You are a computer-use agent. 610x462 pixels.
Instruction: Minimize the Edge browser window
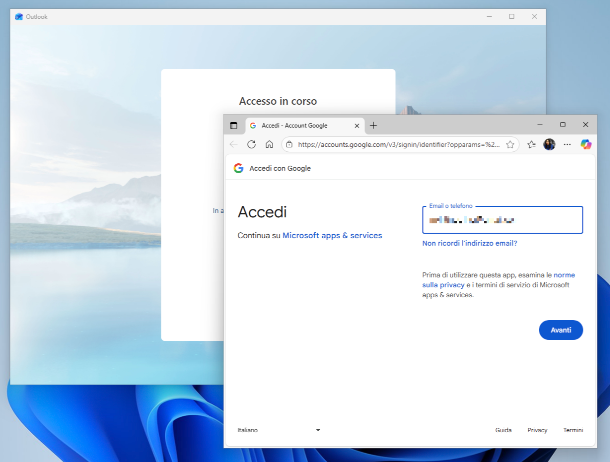(x=540, y=124)
